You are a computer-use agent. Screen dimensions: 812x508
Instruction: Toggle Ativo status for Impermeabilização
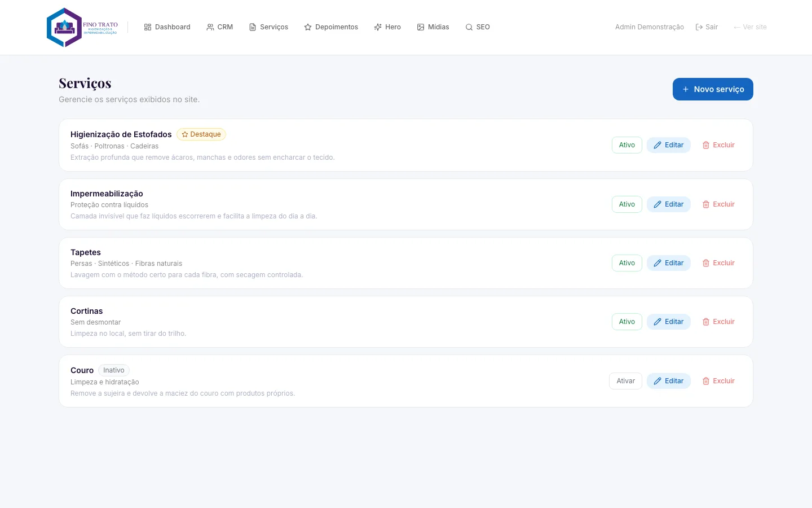click(627, 204)
